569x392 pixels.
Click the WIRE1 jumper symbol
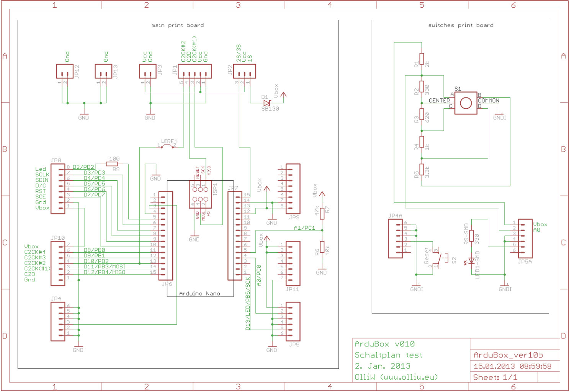tap(167, 146)
